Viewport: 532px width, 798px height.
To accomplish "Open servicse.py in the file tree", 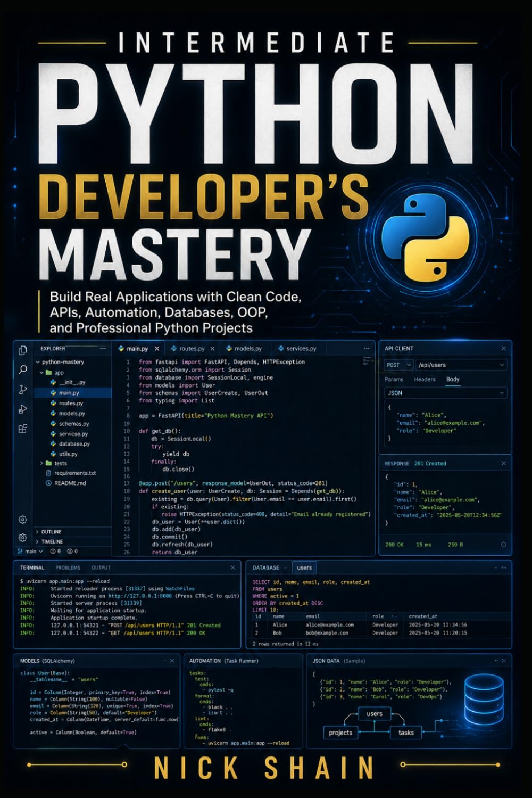I will click(73, 434).
